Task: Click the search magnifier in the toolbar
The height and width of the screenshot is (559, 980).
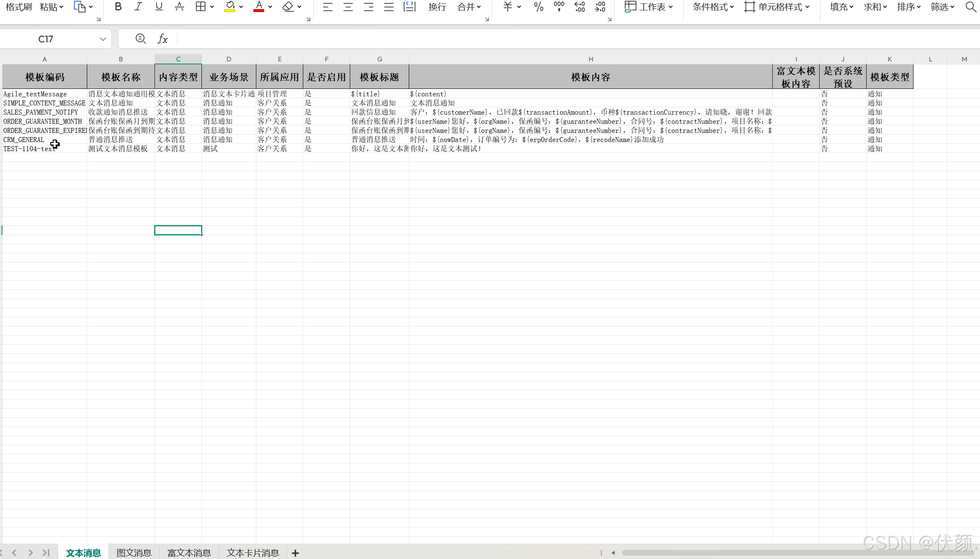Action: [970, 7]
